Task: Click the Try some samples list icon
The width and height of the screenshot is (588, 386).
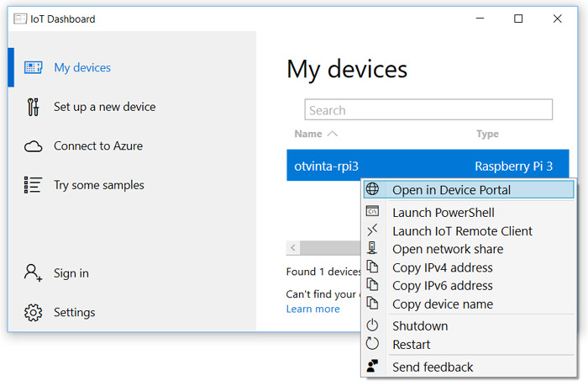Action: 33,185
